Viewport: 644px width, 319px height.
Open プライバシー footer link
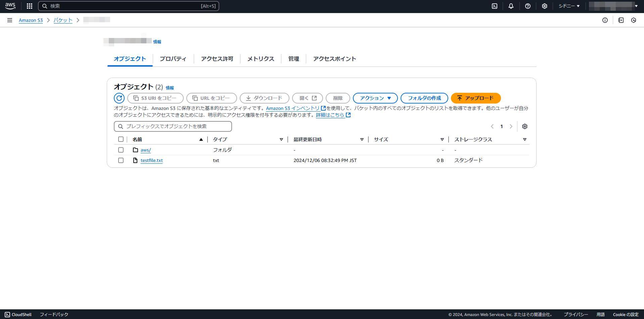pos(576,315)
